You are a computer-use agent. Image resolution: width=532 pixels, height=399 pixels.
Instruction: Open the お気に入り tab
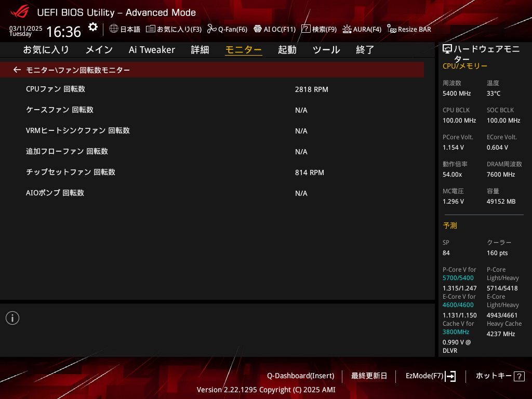point(46,50)
